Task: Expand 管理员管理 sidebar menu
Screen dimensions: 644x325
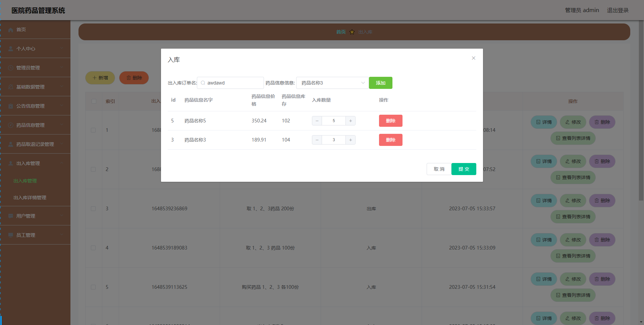Action: pos(35,68)
